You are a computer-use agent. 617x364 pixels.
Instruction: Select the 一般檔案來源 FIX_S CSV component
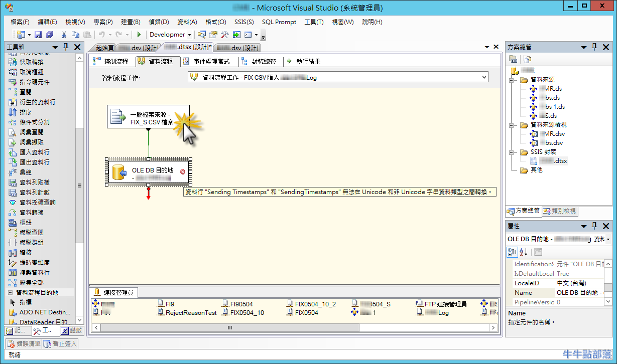[148, 117]
